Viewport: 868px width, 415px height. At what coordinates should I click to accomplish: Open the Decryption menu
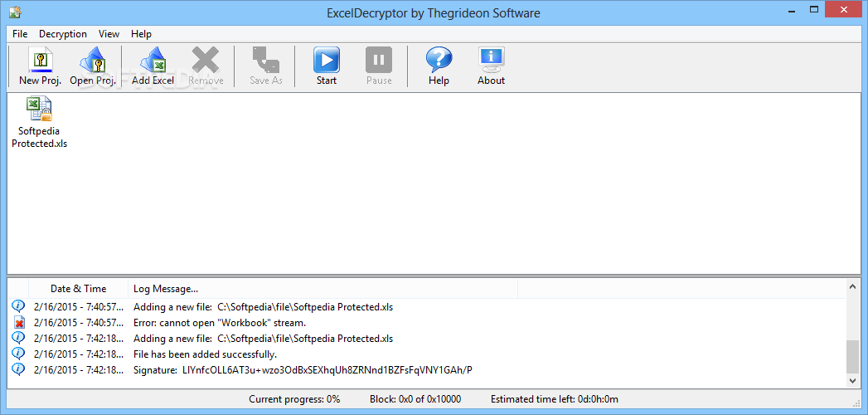(63, 34)
